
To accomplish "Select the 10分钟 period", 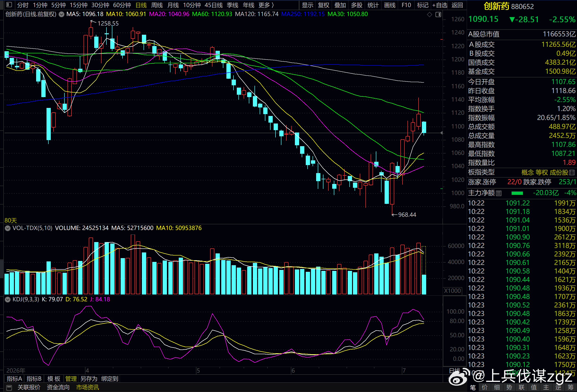I will tap(192, 5).
